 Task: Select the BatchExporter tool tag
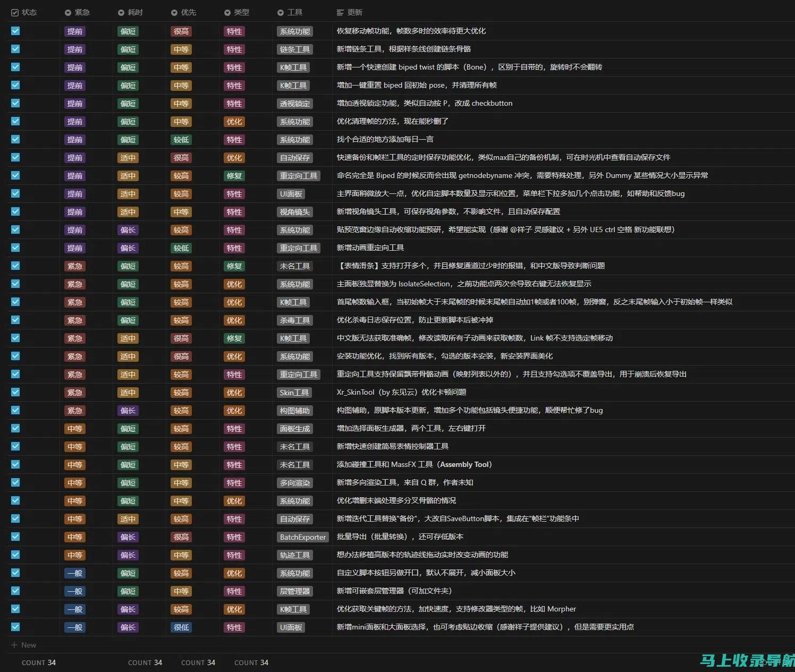point(303,537)
